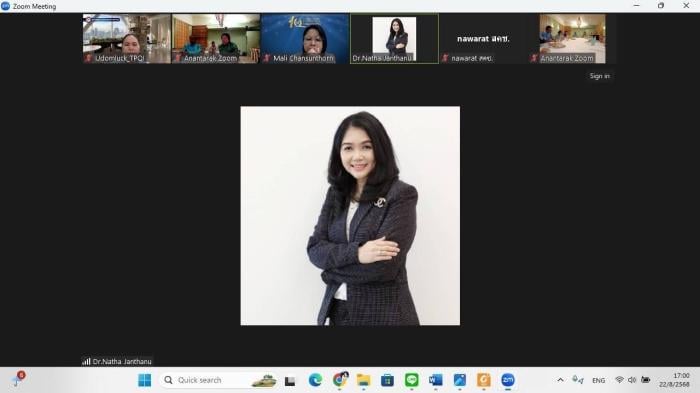Click the battery icon in system tray
Screen dimensions: 700x393
646,380
